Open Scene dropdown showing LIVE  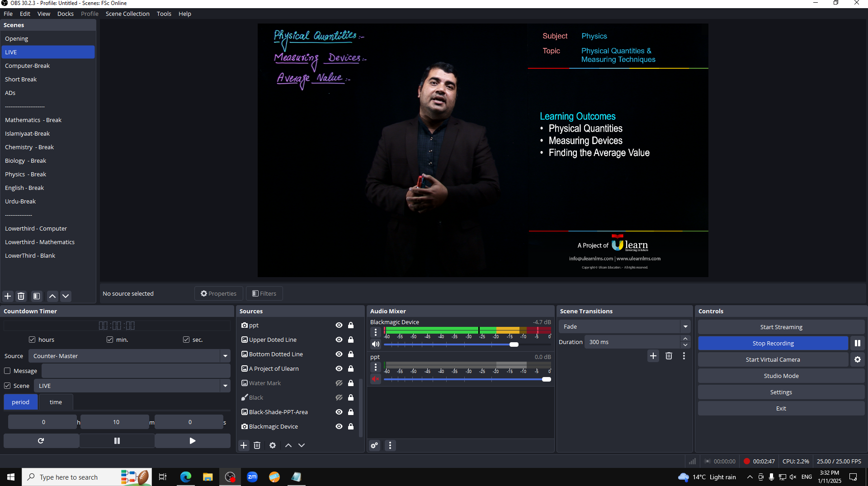click(132, 386)
